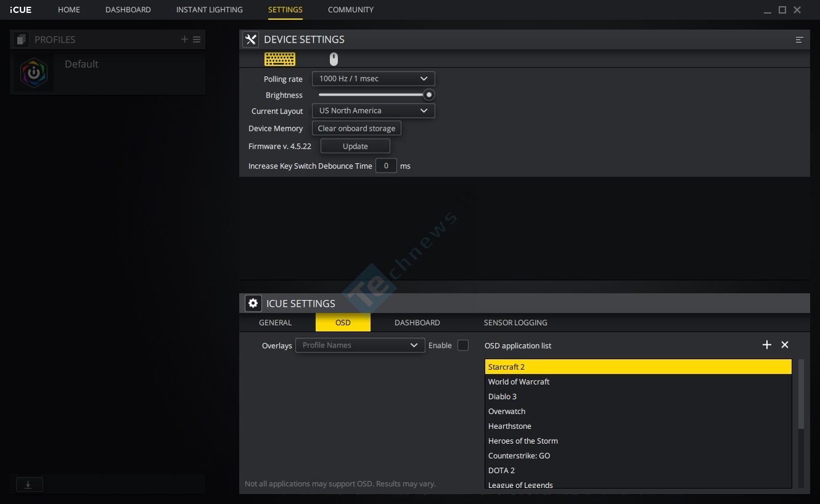This screenshot has height=504, width=820.
Task: Open the SETTINGS top menu
Action: [285, 10]
